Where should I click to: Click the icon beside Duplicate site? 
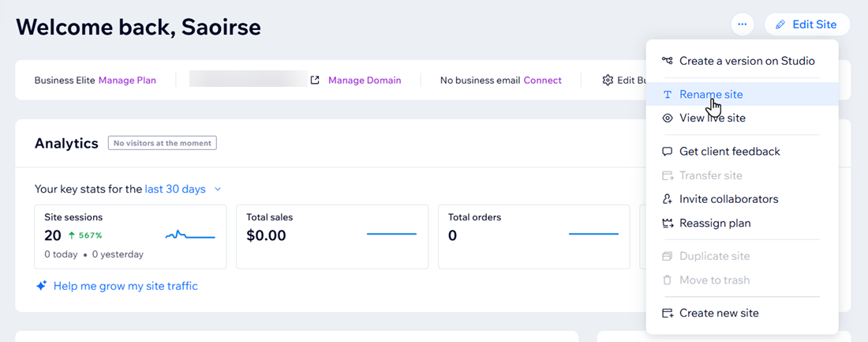668,256
